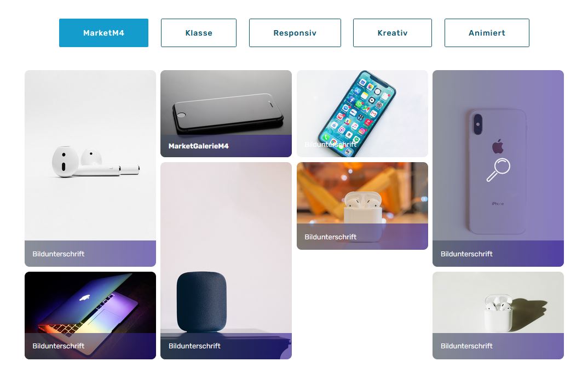
Task: Open the AirPods case with orange background image
Action: (x=362, y=193)
